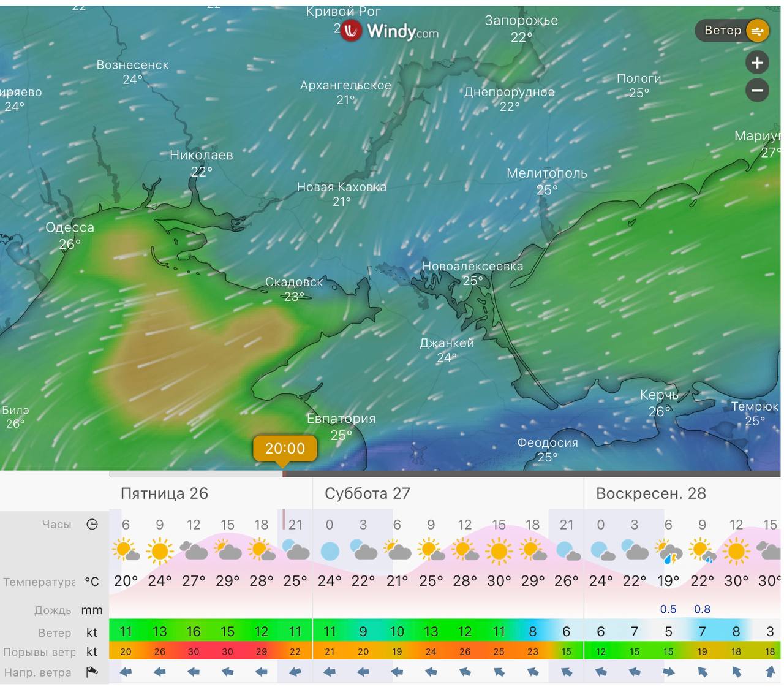Screen dimensions: 784x695
Task: Click the Запорожье city label
Action: [521, 20]
